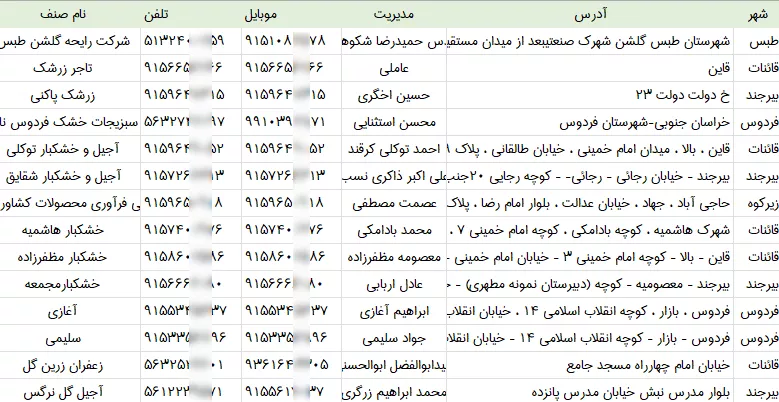This screenshot has height=402, width=779.
Task: Select manager cell "محسن استثنایی"
Action: tap(394, 123)
